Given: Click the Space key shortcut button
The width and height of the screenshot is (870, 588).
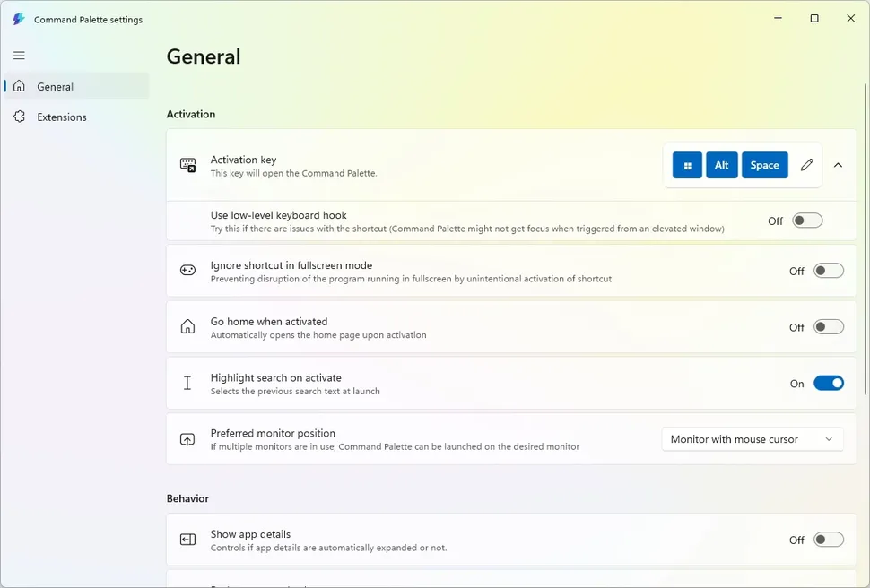Looking at the screenshot, I should (x=764, y=165).
